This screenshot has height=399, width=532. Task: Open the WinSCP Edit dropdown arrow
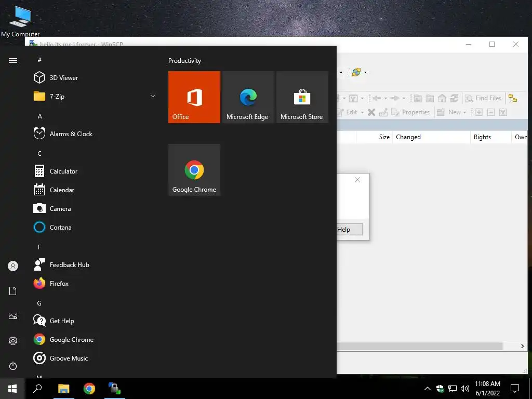pos(362,112)
